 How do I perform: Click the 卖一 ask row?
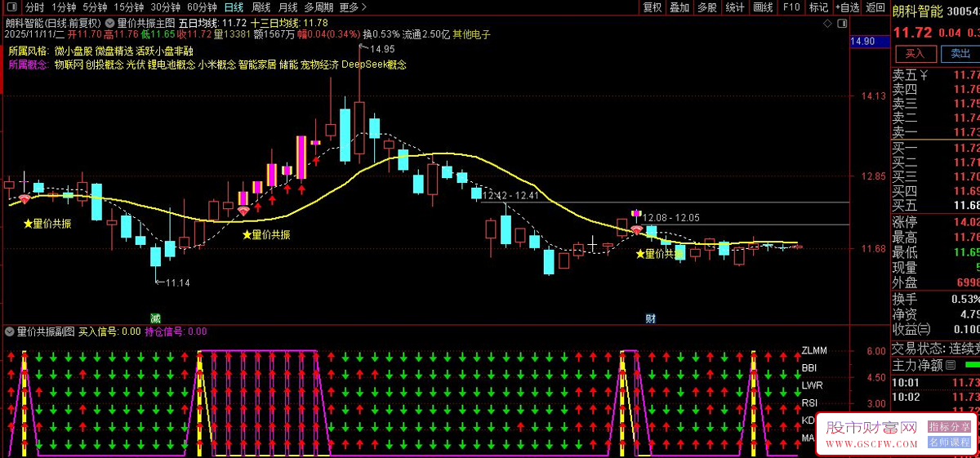(936, 132)
